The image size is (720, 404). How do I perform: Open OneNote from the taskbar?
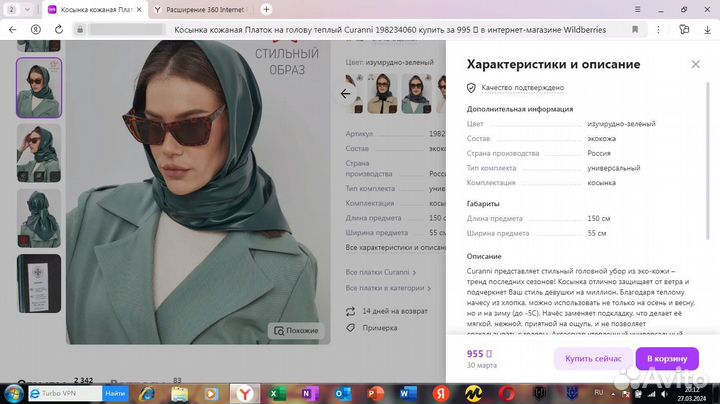pos(310,394)
